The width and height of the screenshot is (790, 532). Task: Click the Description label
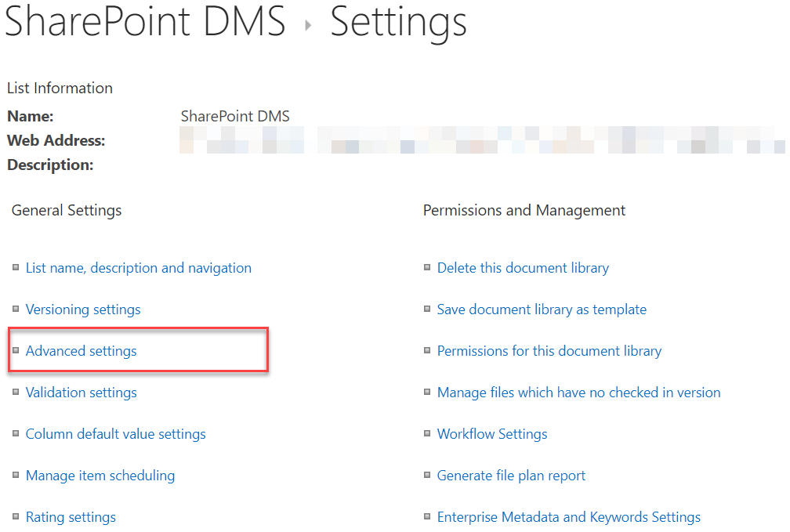(50, 165)
